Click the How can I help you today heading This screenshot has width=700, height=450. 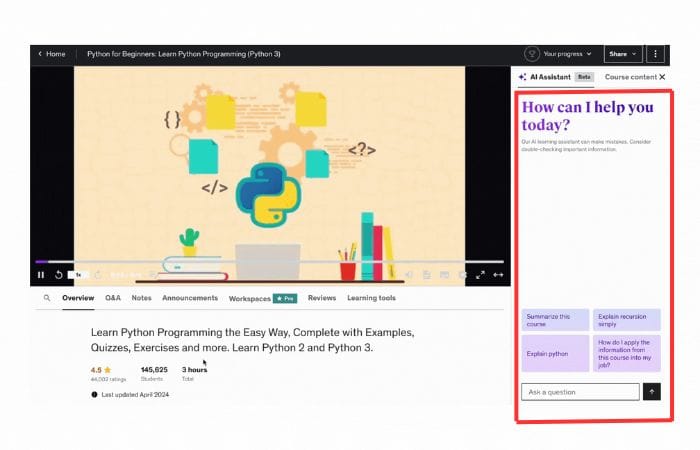point(588,116)
